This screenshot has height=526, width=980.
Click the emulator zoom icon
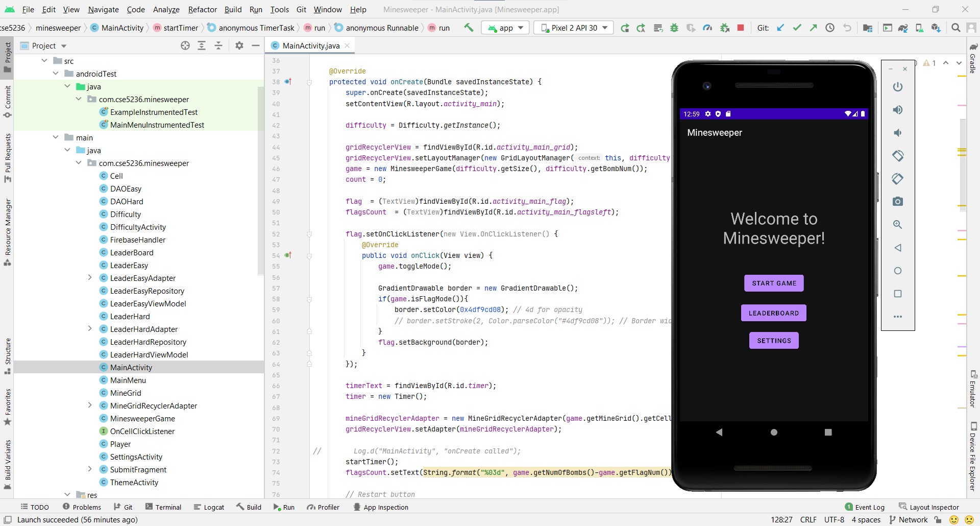click(898, 225)
